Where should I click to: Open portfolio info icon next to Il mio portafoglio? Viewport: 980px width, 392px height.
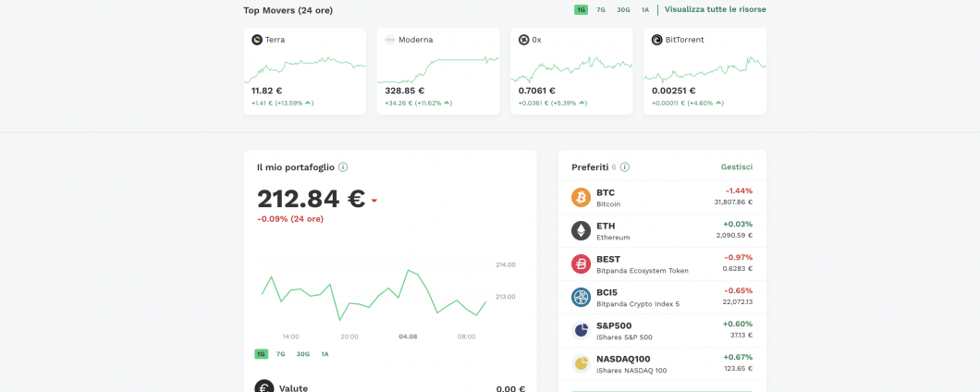coord(343,167)
